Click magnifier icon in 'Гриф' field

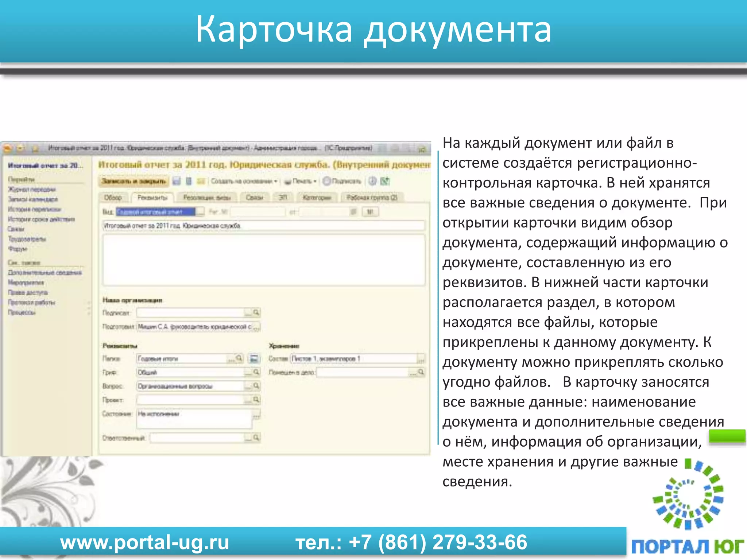click(x=256, y=372)
